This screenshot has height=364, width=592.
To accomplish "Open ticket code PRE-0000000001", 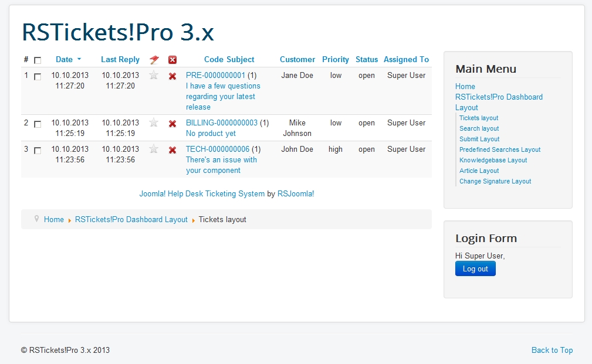I will (215, 75).
